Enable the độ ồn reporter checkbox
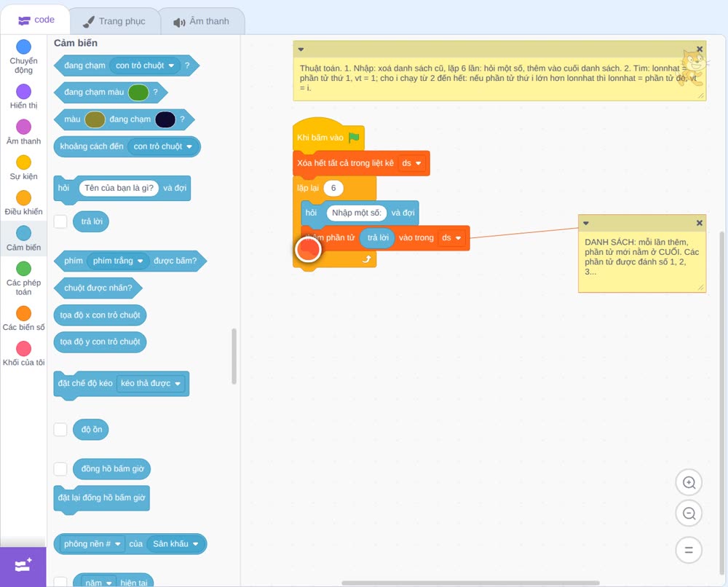 point(60,430)
